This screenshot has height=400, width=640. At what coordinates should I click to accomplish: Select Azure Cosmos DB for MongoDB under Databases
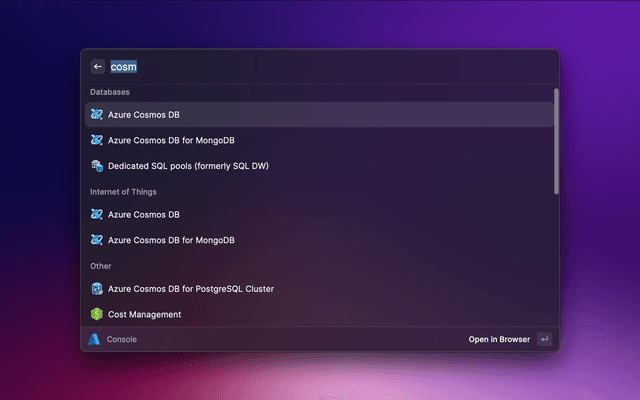point(171,140)
